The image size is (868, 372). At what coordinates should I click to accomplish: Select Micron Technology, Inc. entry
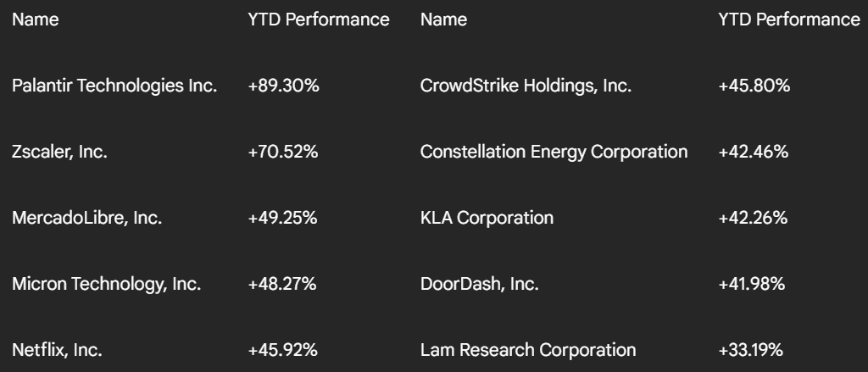(x=106, y=284)
